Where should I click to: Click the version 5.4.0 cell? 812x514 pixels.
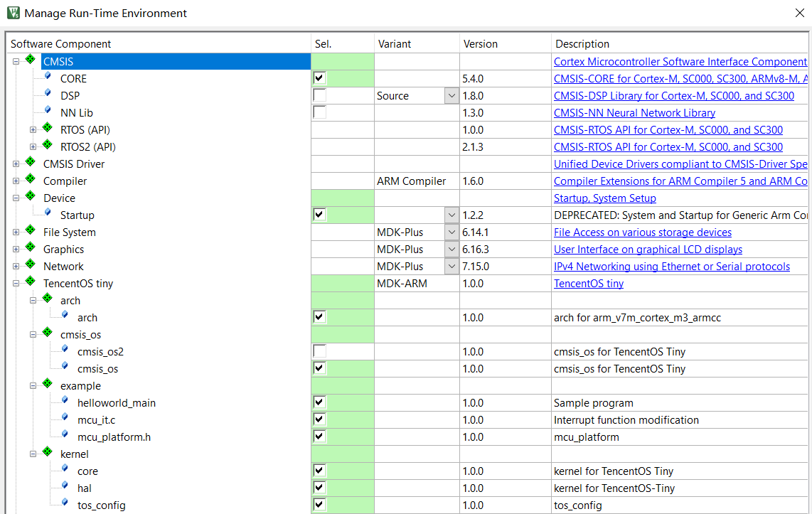pyautogui.click(x=506, y=79)
